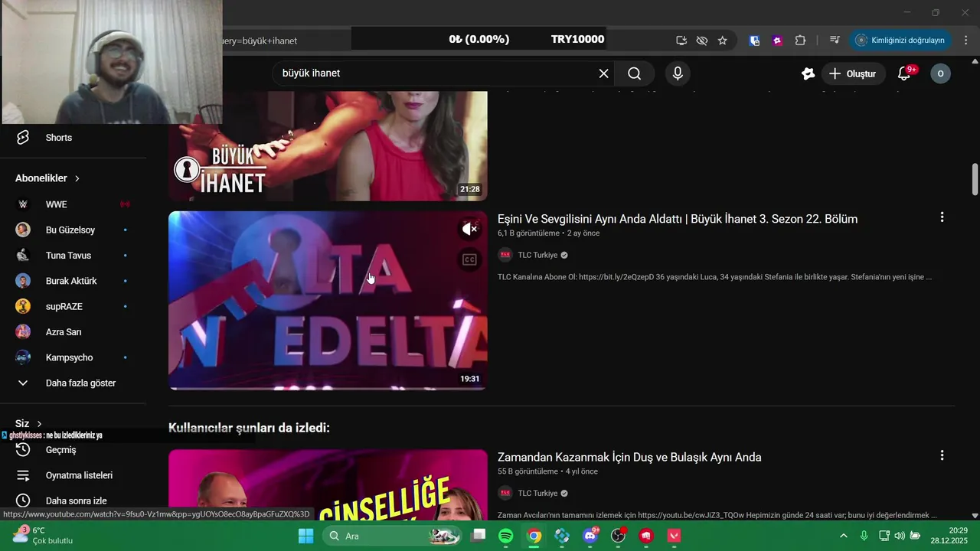Expand the Siz section chevron
The image size is (980, 551).
tap(39, 423)
